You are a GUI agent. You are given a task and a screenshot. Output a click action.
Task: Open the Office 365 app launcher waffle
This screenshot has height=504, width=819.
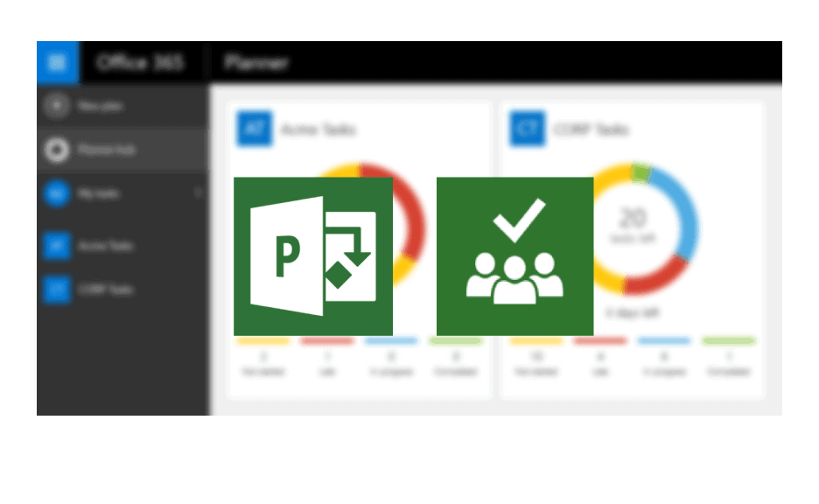(x=58, y=63)
